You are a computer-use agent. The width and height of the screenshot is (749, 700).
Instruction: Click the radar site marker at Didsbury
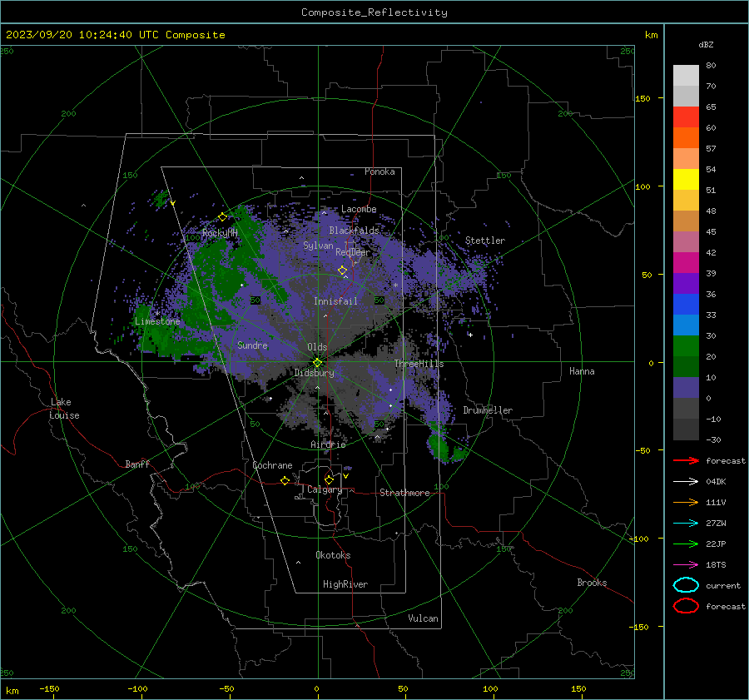click(318, 363)
